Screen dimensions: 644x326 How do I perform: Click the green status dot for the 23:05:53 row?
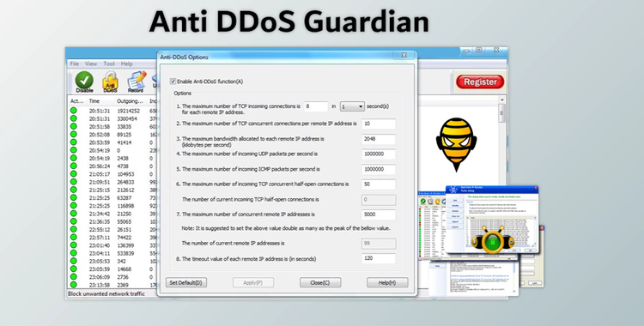click(x=74, y=261)
